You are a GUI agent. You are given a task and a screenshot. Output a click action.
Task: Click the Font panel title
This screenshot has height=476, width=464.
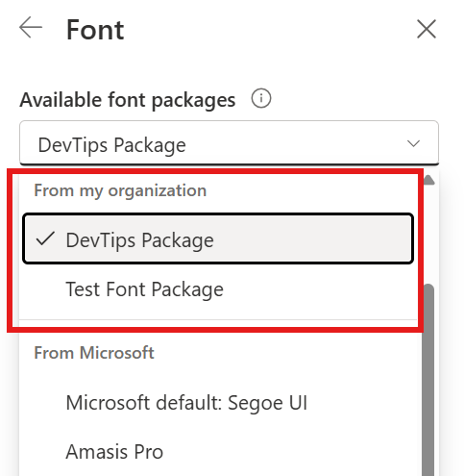point(95,30)
